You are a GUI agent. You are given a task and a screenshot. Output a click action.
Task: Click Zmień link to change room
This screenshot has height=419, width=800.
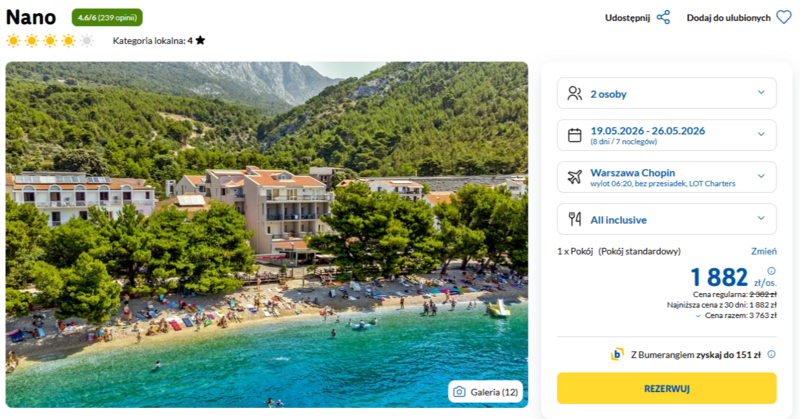[x=764, y=251]
